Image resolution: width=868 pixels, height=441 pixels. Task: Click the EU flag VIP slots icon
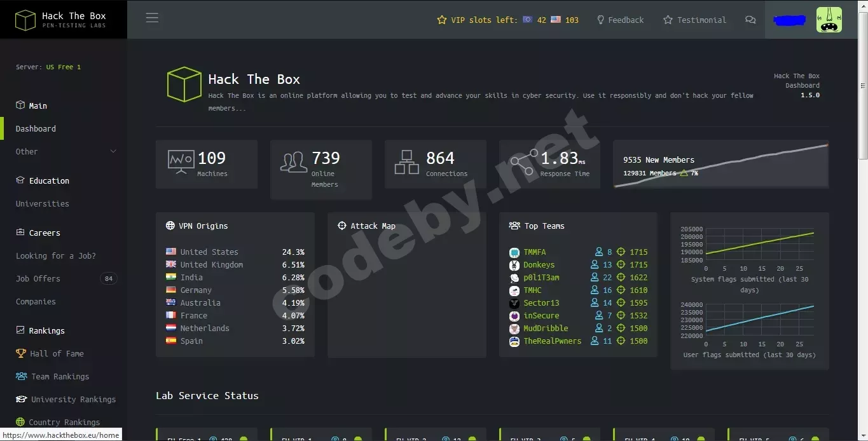pos(527,20)
